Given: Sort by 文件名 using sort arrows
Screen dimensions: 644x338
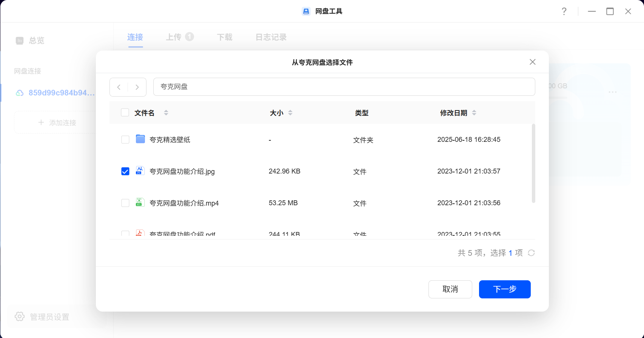Looking at the screenshot, I should 166,112.
